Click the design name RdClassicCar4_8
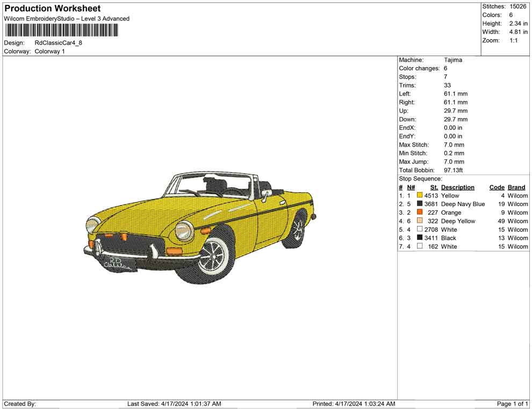 57,43
